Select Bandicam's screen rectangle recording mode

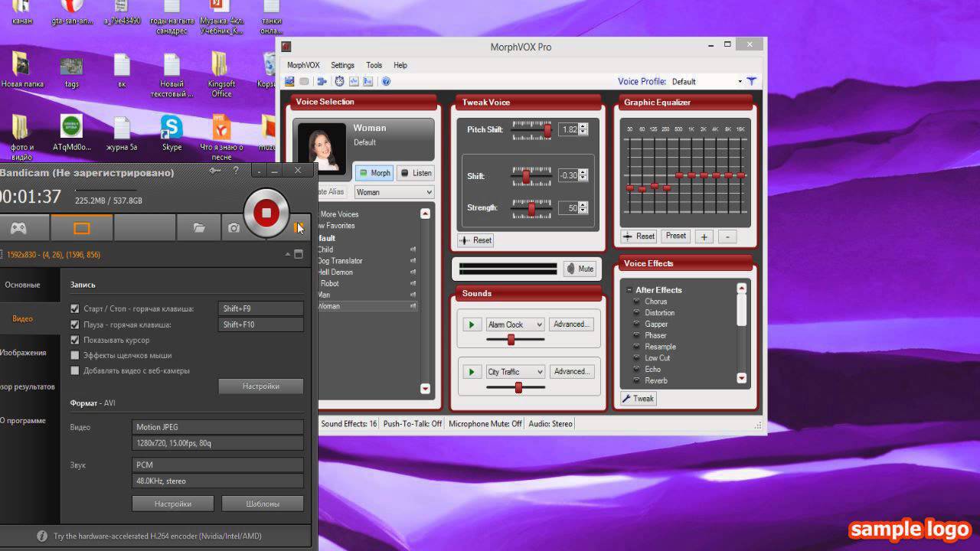[x=82, y=228]
